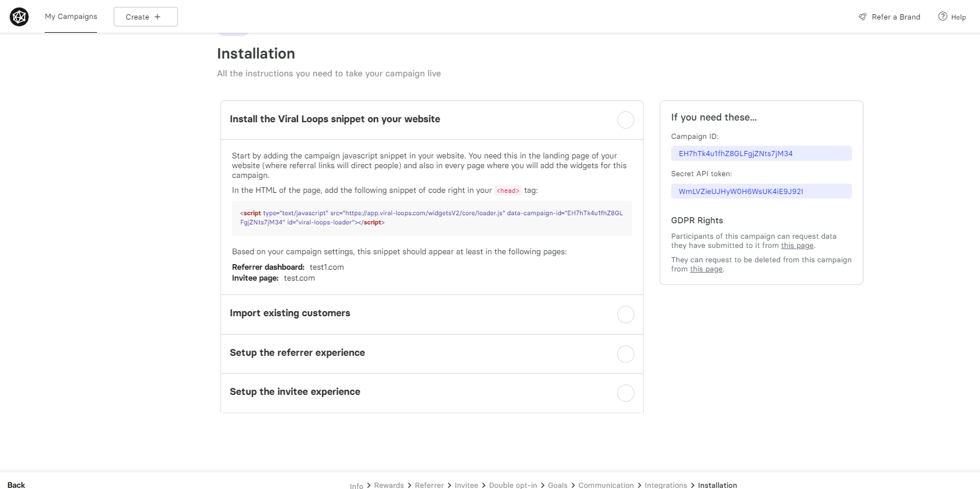Click the campaign live instructions subtitle
This screenshot has width=980, height=489.
[x=329, y=73]
